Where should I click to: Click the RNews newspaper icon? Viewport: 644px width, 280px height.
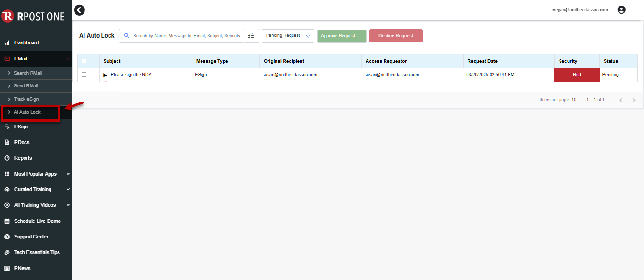(x=7, y=268)
